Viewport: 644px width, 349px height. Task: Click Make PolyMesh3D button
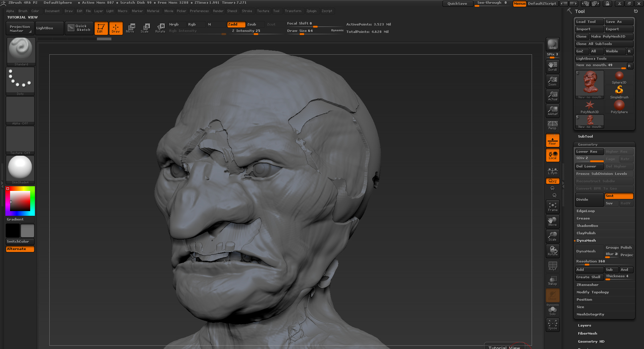pos(611,37)
